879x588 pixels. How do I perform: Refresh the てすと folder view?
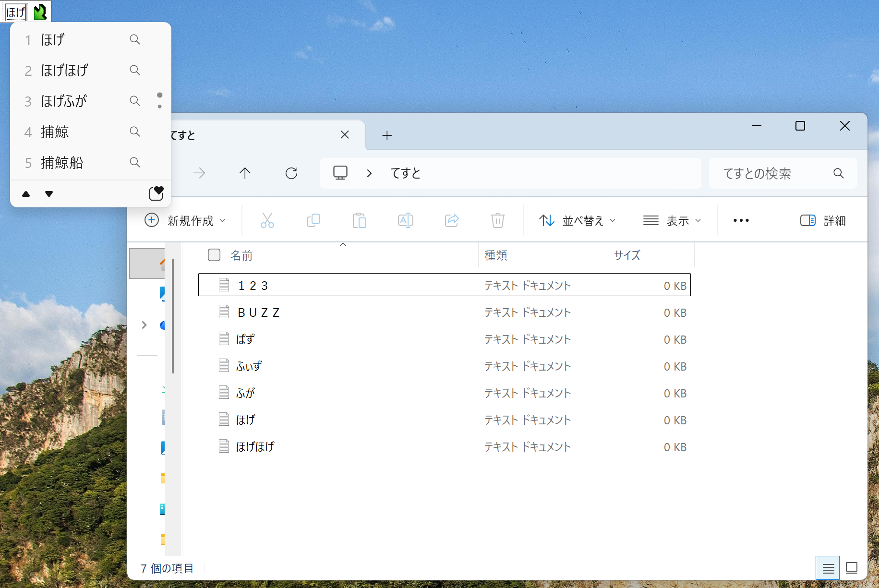coord(291,173)
